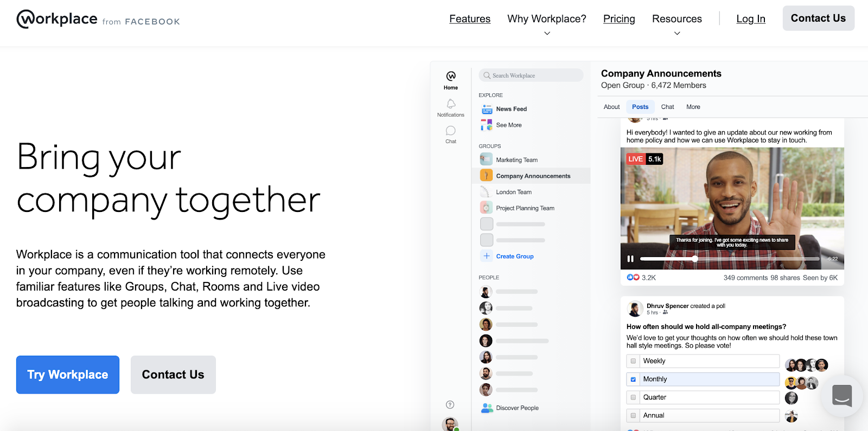Open the Chat bubble icon in sidebar
The height and width of the screenshot is (431, 868).
tap(451, 131)
